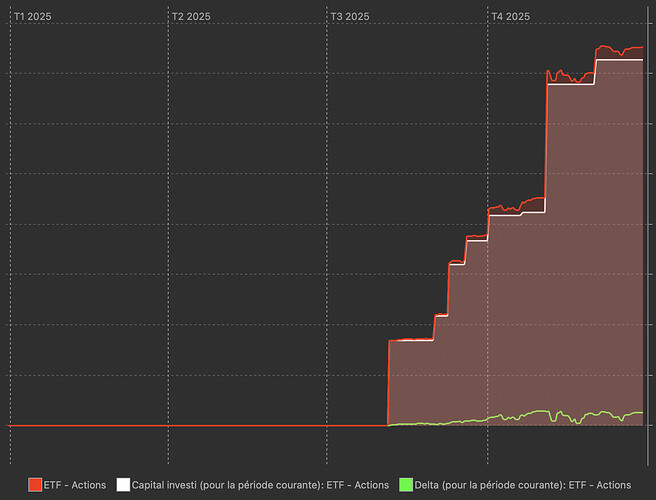The width and height of the screenshot is (656, 500).
Task: Select the T1 2025 quarter label
Action: click(33, 17)
